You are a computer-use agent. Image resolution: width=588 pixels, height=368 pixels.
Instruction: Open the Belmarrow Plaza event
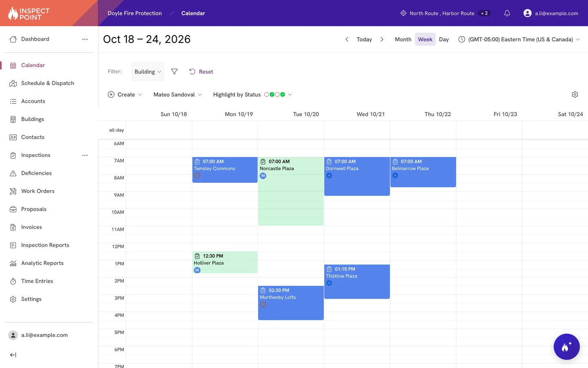pyautogui.click(x=423, y=172)
